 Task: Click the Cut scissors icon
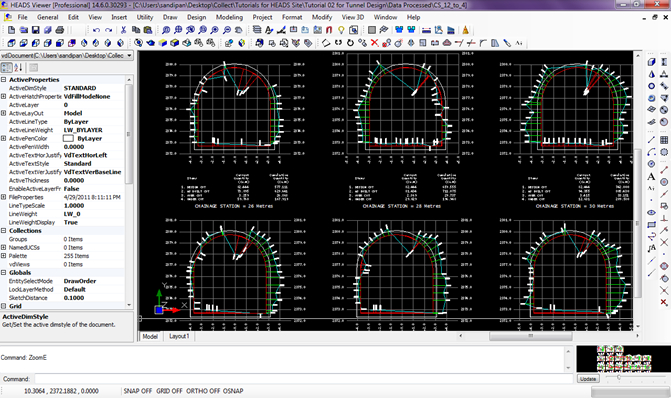coord(123,30)
